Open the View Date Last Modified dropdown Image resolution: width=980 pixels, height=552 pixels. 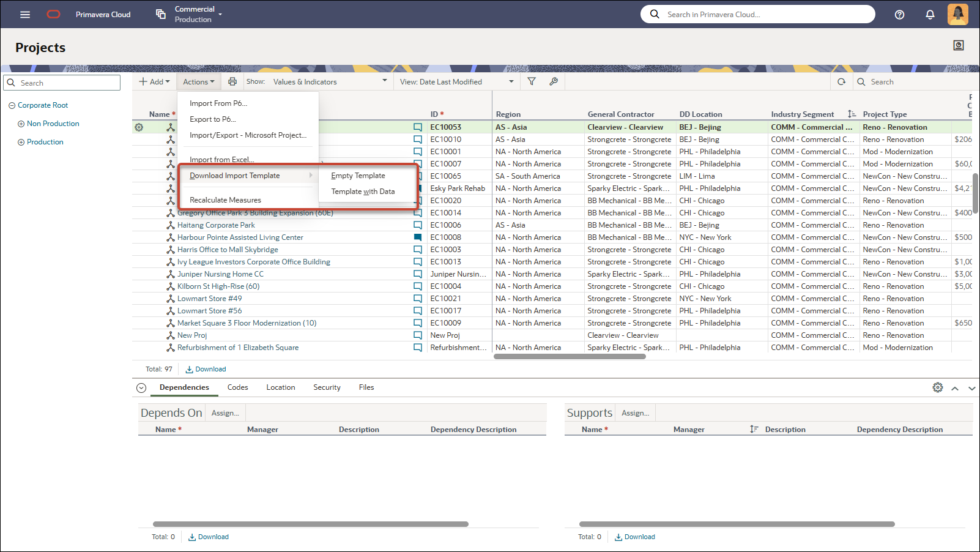pos(457,81)
